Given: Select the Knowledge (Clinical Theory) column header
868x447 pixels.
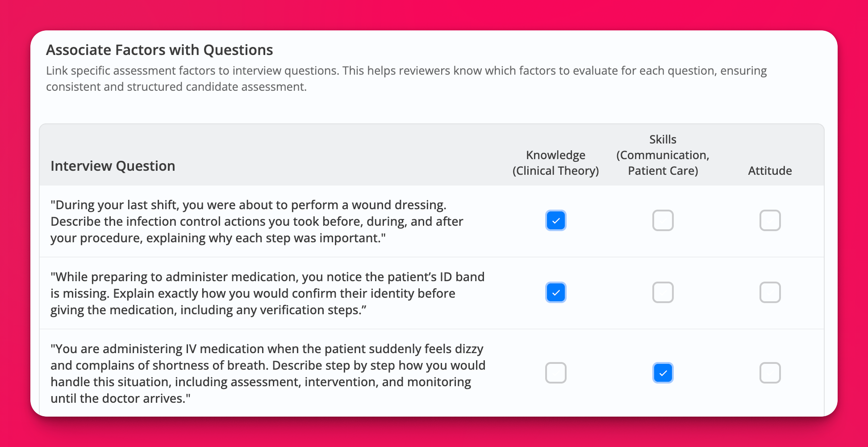Looking at the screenshot, I should pos(555,163).
